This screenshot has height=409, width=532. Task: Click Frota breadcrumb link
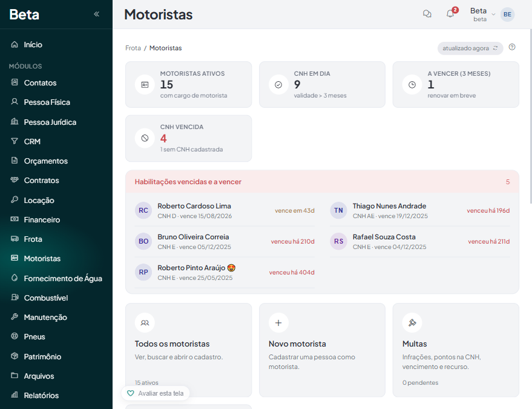133,48
